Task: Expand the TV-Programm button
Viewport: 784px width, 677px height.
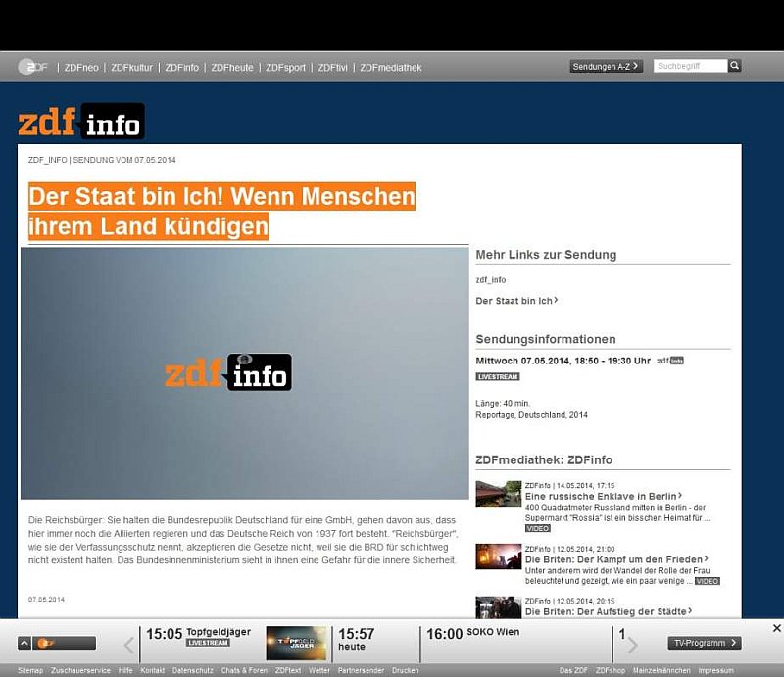Action: pyautogui.click(x=705, y=643)
